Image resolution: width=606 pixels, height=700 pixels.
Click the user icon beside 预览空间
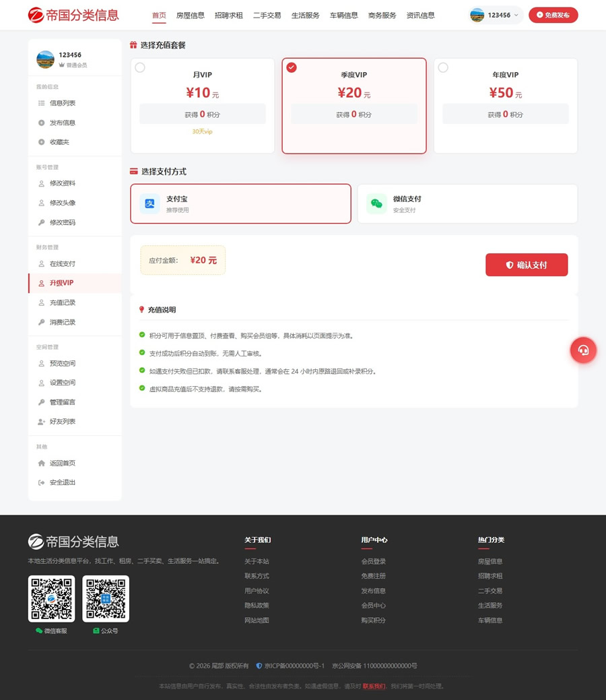[x=42, y=363]
